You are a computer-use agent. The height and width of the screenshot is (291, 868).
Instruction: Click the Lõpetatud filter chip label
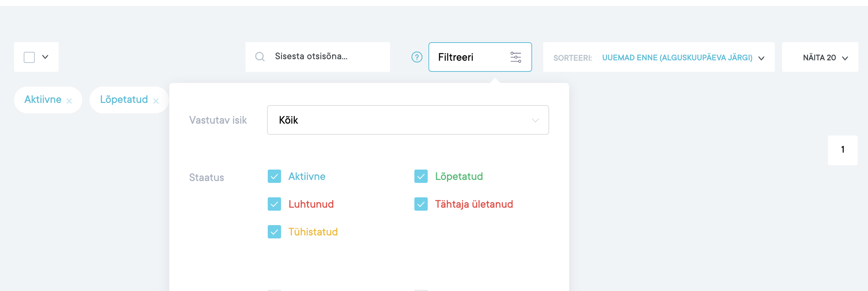pyautogui.click(x=124, y=100)
